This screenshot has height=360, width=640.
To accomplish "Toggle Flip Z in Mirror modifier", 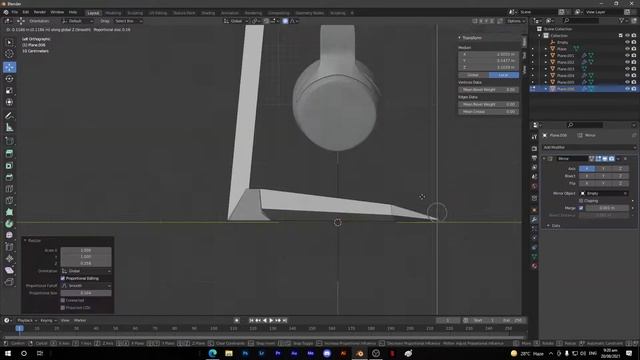I will click(620, 183).
